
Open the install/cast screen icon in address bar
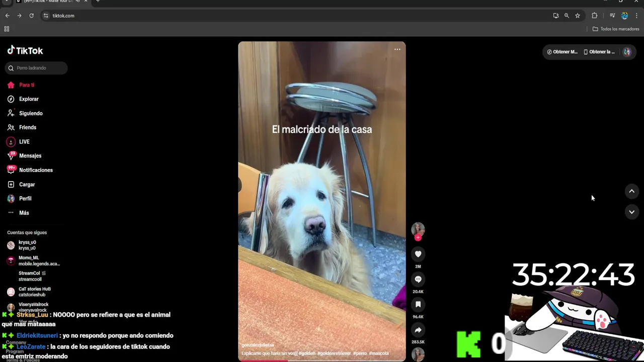pyautogui.click(x=556, y=16)
